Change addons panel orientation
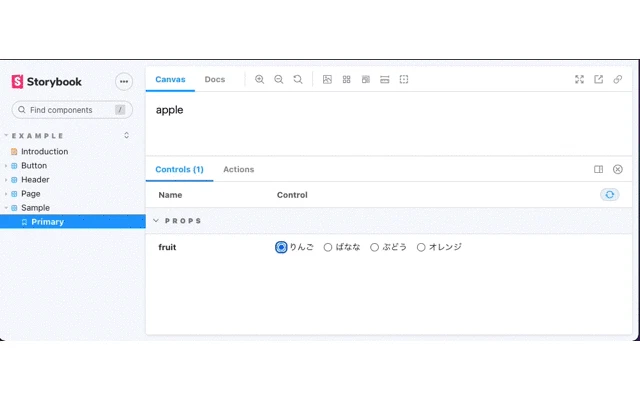 tap(598, 169)
